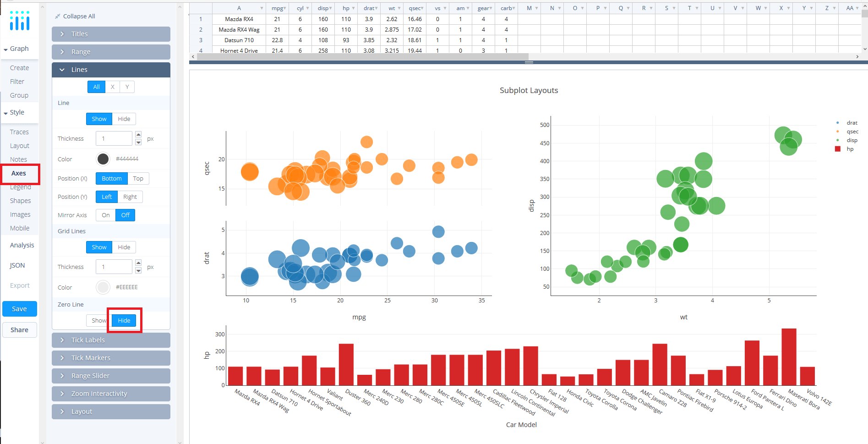Click the Plotly logo icon
The width and height of the screenshot is (868, 444).
click(19, 20)
